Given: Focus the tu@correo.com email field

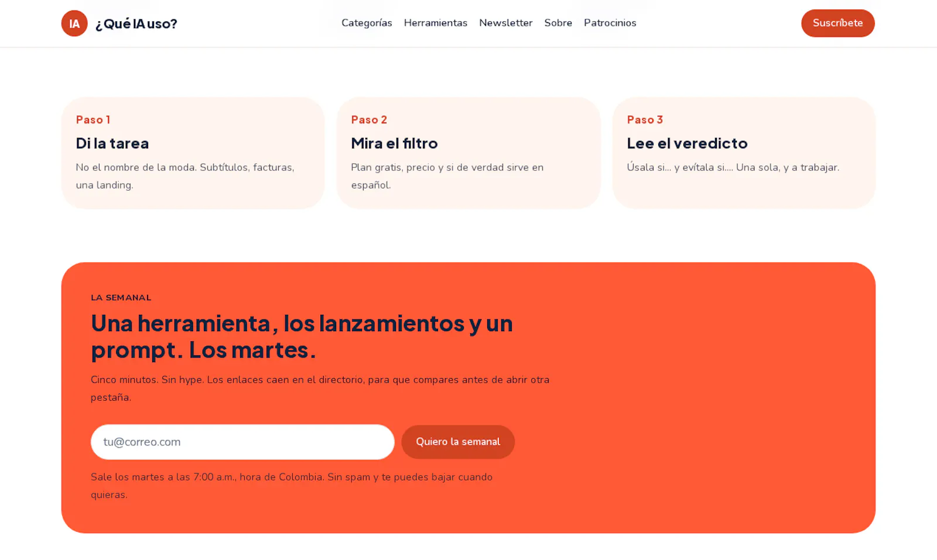Looking at the screenshot, I should [242, 442].
